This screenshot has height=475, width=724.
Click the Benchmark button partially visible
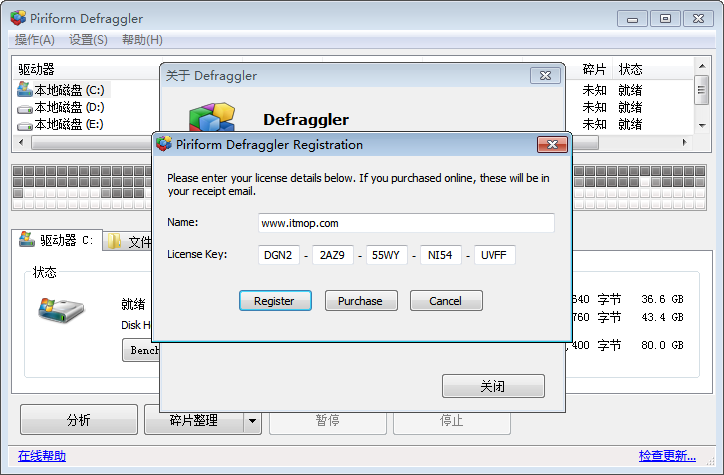(x=141, y=350)
